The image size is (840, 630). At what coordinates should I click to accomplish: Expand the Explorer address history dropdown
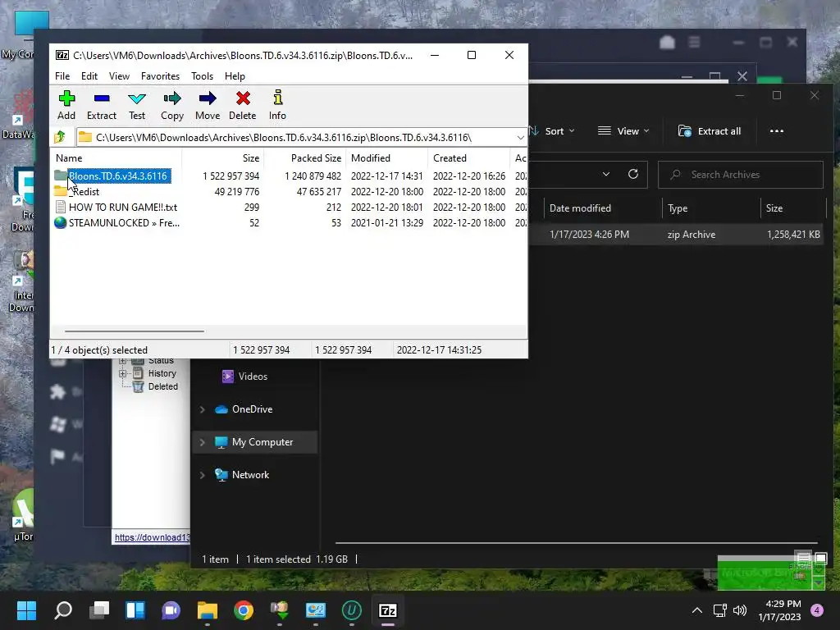[x=606, y=174]
